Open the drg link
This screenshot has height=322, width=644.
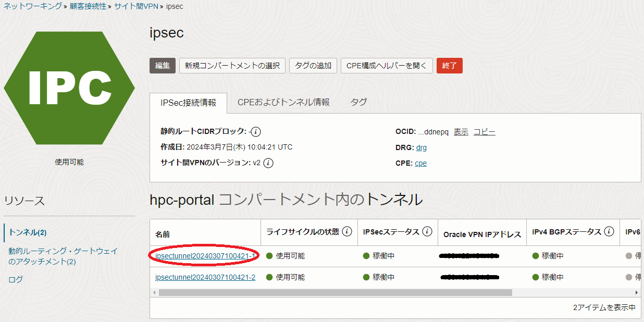(421, 147)
